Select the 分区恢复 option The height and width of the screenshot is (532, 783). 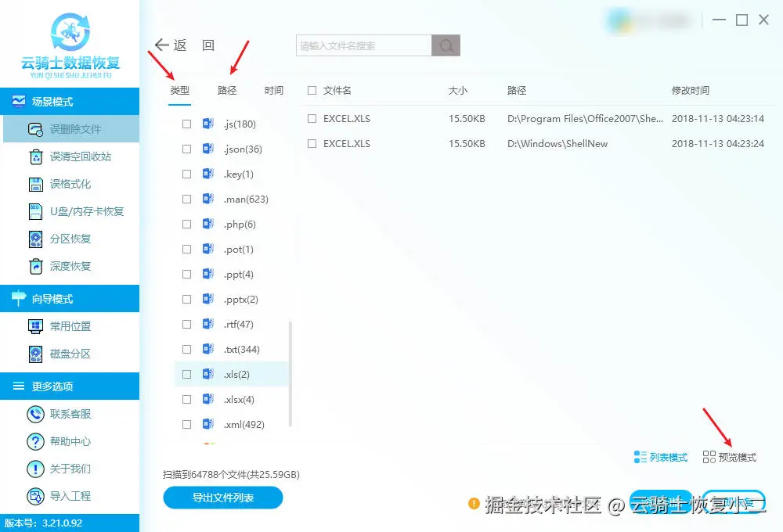(60, 239)
